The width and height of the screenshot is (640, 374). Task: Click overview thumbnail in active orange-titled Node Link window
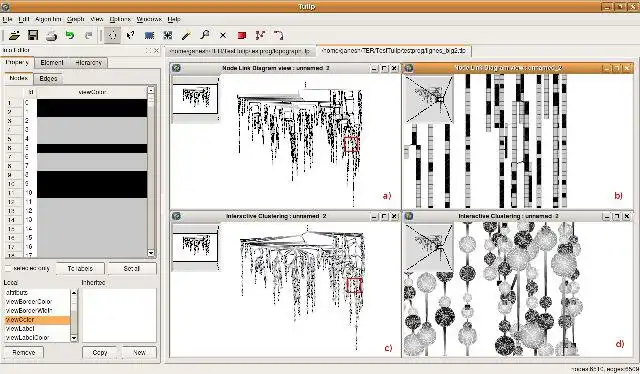429,98
